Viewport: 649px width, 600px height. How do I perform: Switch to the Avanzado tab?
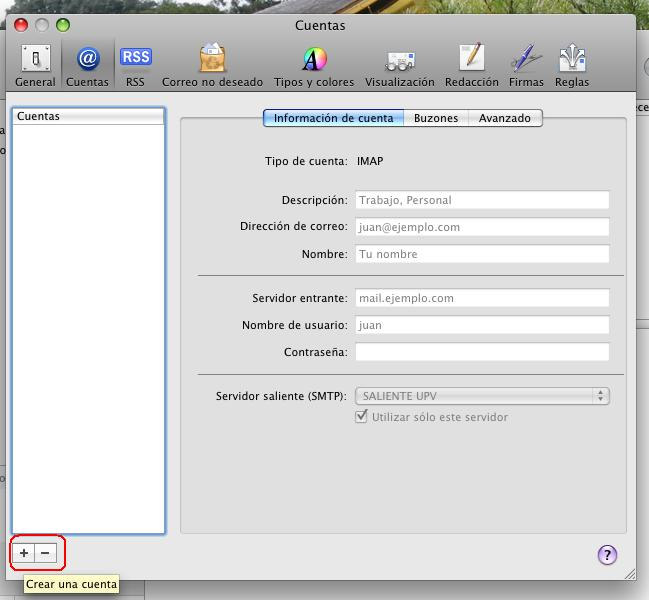(x=504, y=118)
